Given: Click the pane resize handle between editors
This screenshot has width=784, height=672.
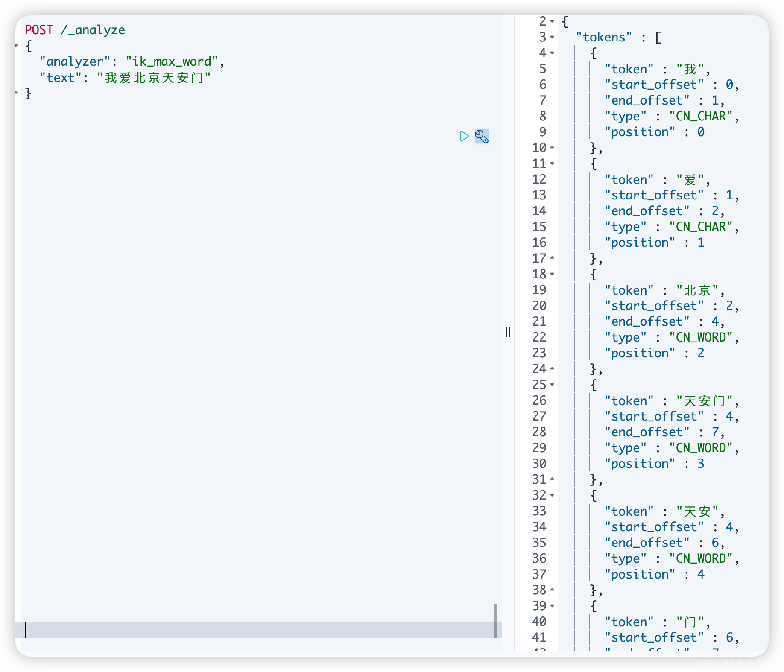Looking at the screenshot, I should (508, 332).
